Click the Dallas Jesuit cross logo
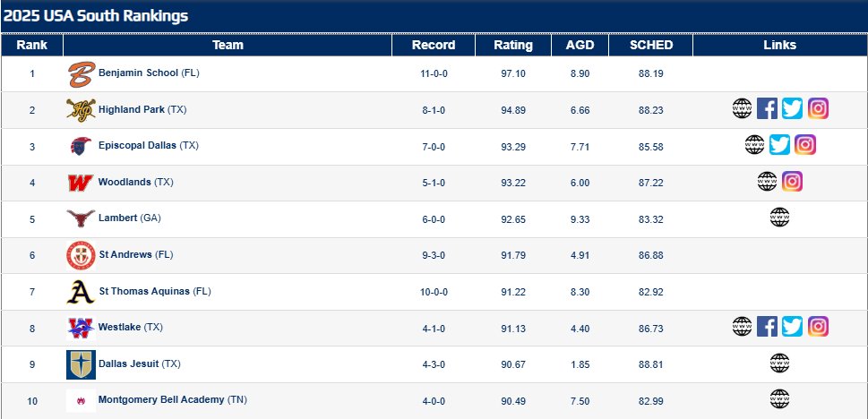The width and height of the screenshot is (868, 419). 81,364
